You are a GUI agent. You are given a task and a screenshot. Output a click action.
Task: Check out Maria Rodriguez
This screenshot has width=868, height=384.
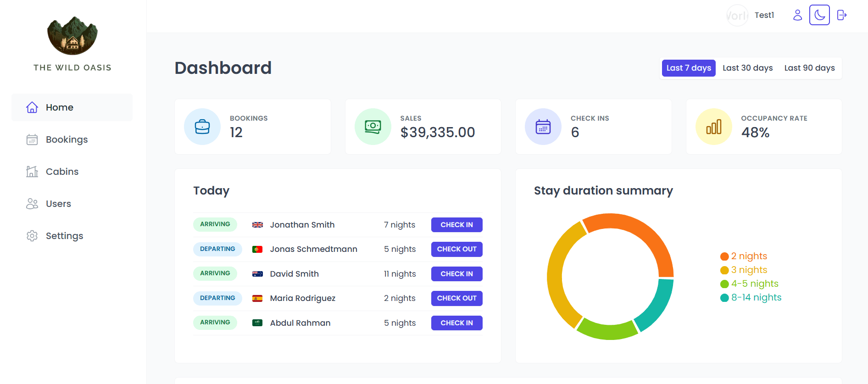[456, 298]
